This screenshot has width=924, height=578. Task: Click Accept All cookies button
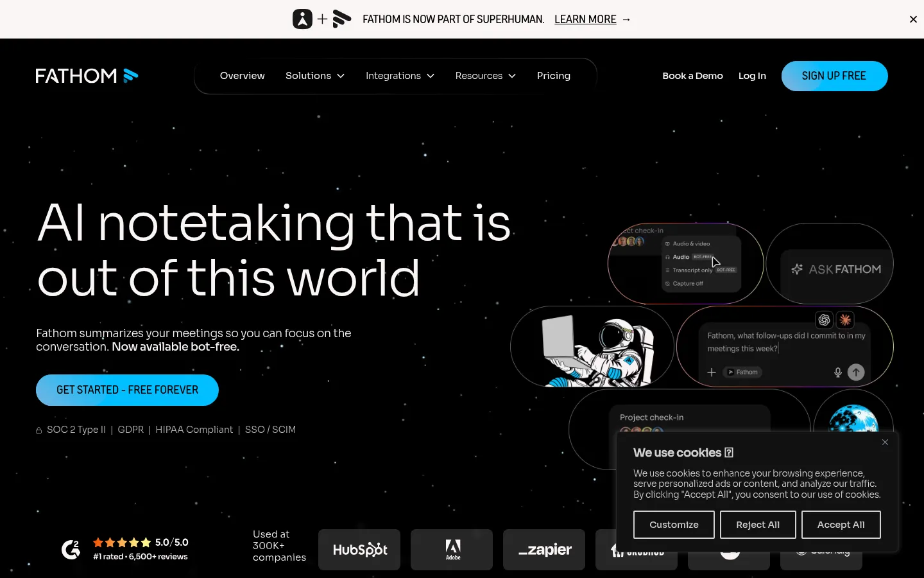pos(841,525)
